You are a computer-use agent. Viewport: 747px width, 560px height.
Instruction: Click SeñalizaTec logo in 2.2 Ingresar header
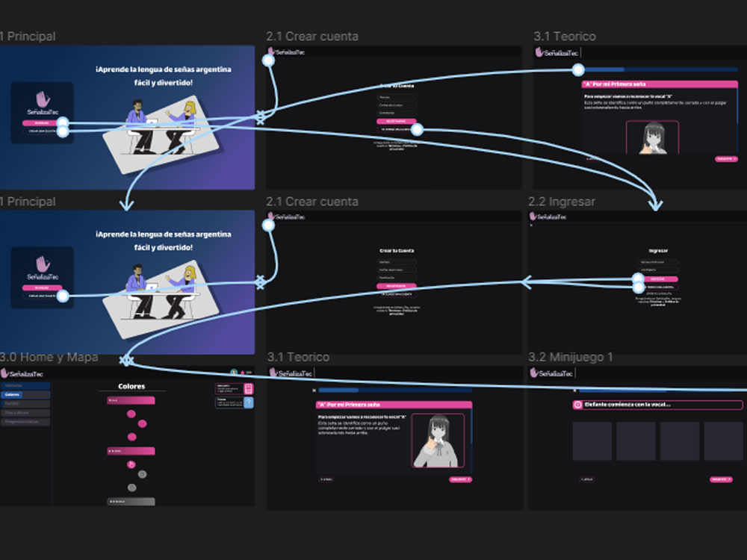548,217
